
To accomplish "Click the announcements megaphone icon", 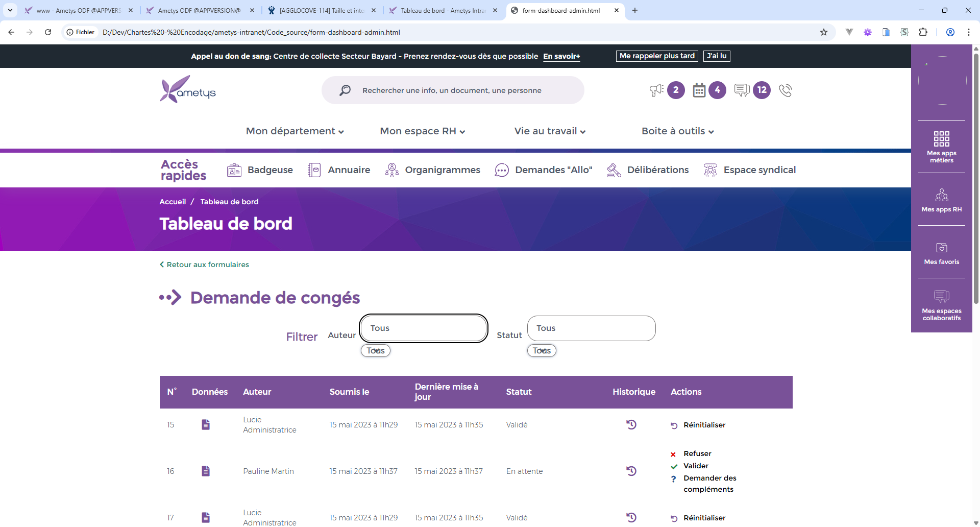I will (656, 90).
